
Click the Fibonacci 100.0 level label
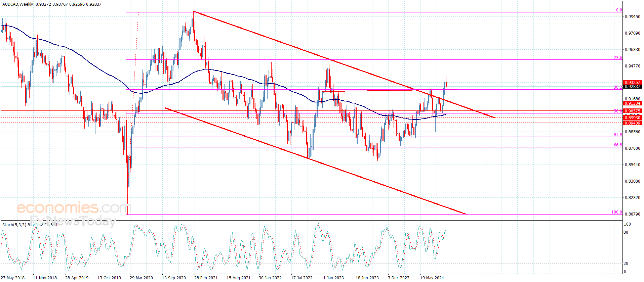(x=617, y=212)
